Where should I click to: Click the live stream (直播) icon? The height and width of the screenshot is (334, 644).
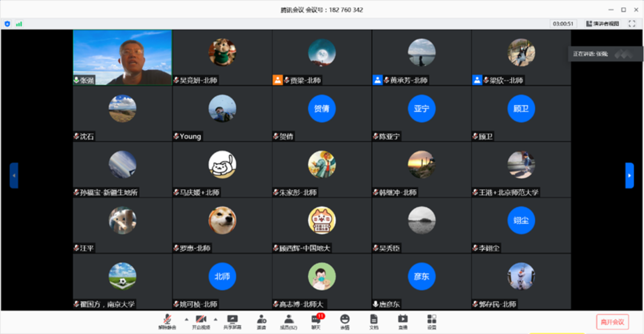[402, 321]
